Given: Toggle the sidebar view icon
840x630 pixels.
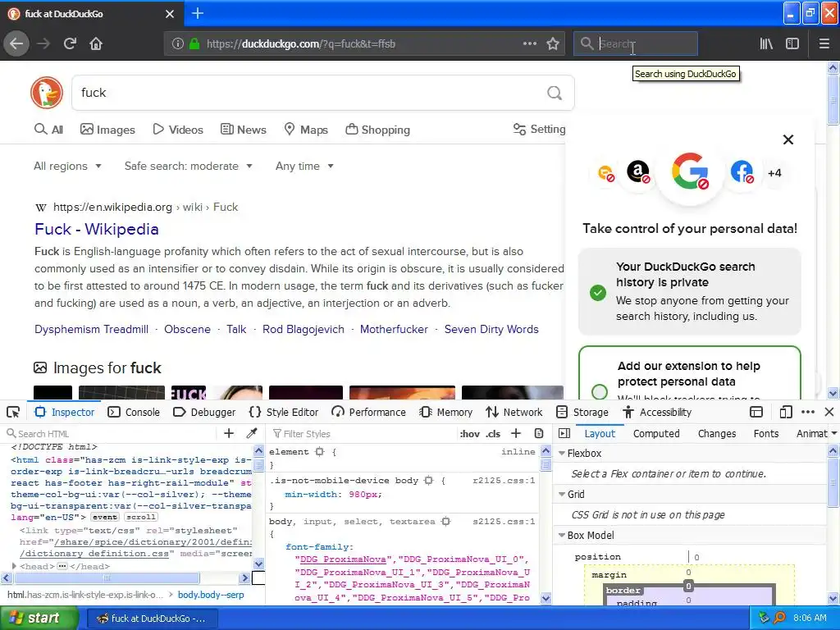Looking at the screenshot, I should [x=792, y=43].
